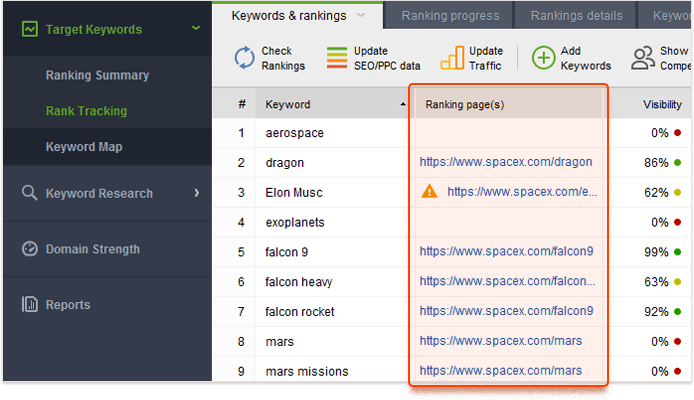Click the Check Rankings refresh icon
Viewport: 694px width, 400px height.
click(244, 58)
